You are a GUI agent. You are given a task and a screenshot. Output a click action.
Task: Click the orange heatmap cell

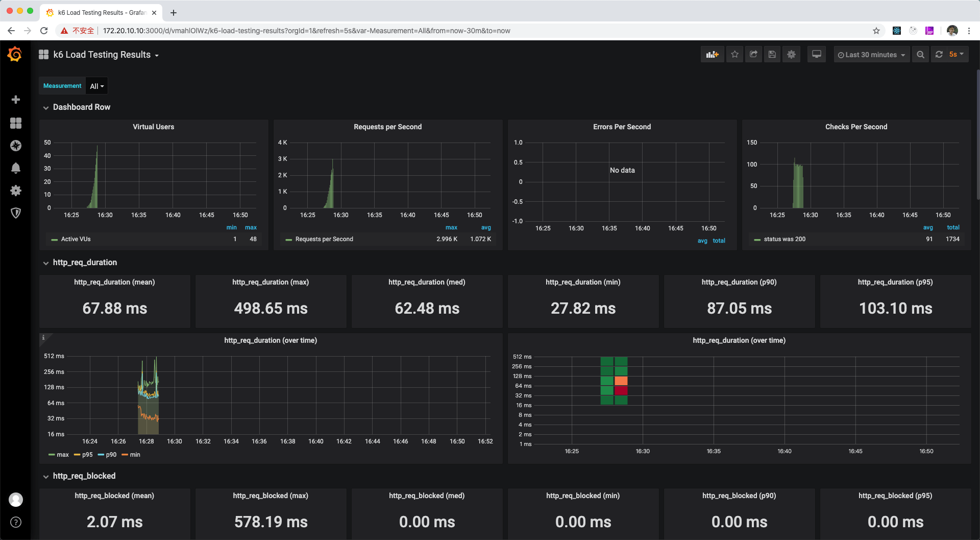click(x=621, y=381)
